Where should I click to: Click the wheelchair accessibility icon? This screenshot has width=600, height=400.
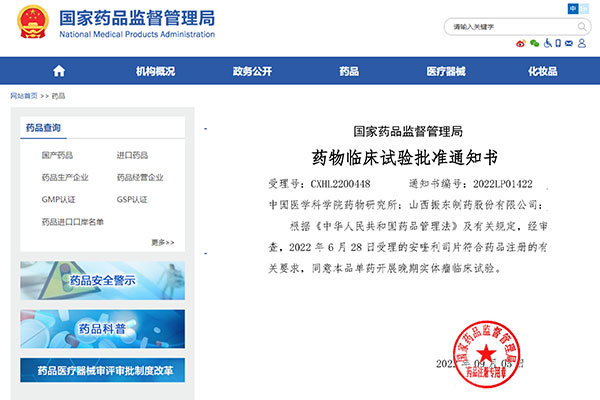pyautogui.click(x=547, y=44)
